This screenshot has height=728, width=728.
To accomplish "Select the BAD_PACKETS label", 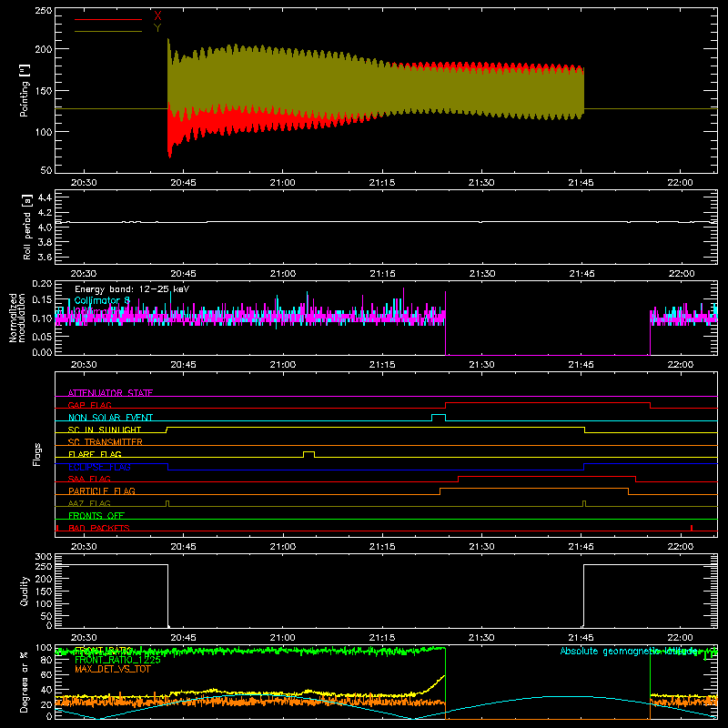I will click(x=99, y=528).
